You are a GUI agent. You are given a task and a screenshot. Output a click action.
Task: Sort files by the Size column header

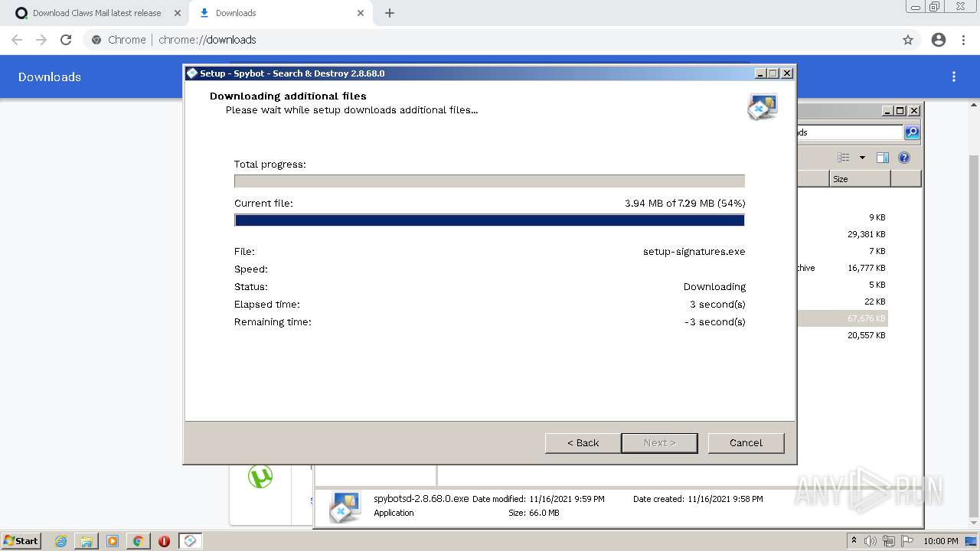pos(860,179)
